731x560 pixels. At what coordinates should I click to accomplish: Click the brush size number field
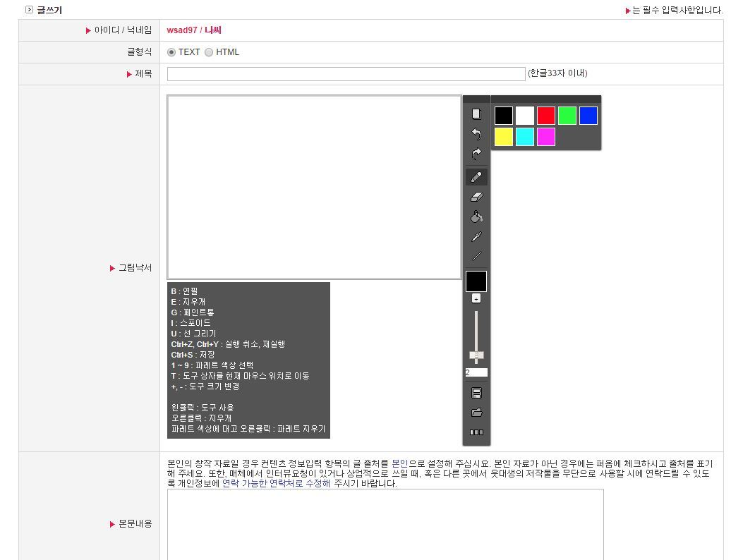click(476, 372)
